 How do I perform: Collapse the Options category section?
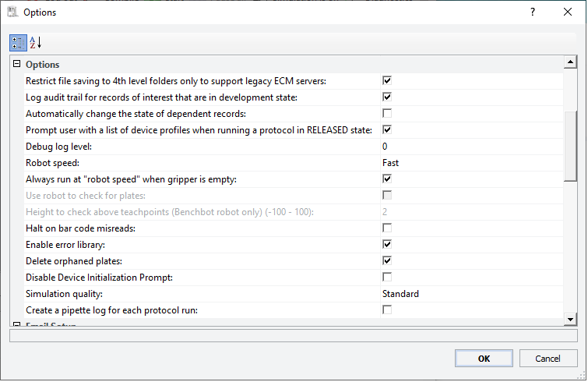click(x=17, y=64)
